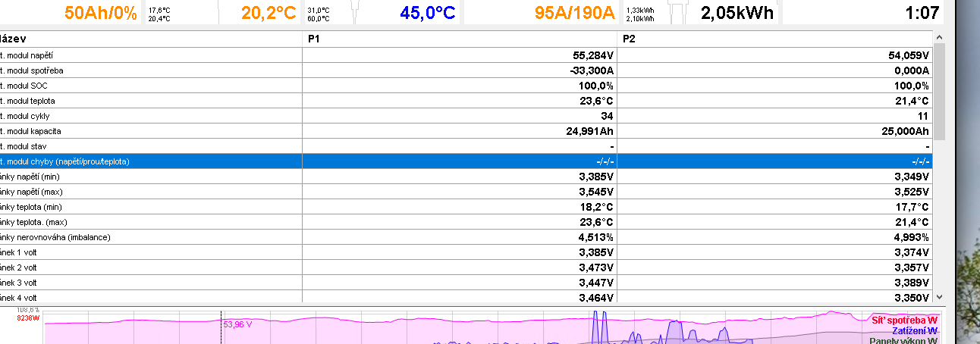Screen dimensions: 980x344
Task: Select the P1 column header
Action: pos(460,39)
